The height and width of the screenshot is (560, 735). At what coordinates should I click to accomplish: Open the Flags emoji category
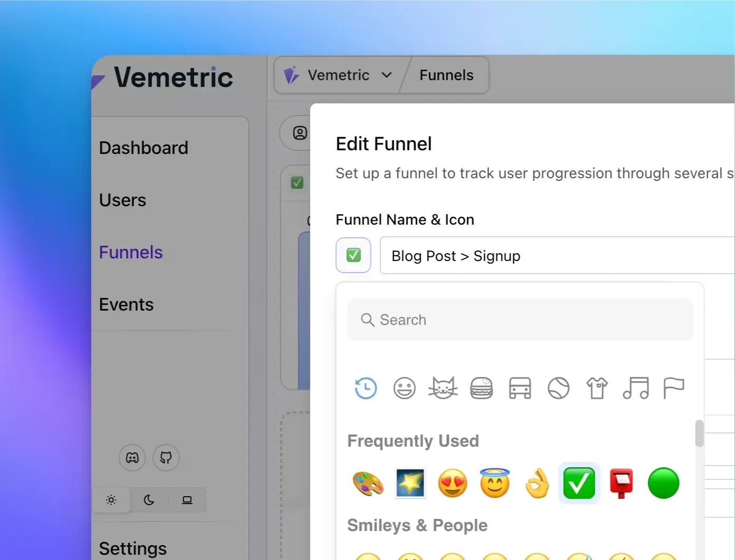coord(674,388)
